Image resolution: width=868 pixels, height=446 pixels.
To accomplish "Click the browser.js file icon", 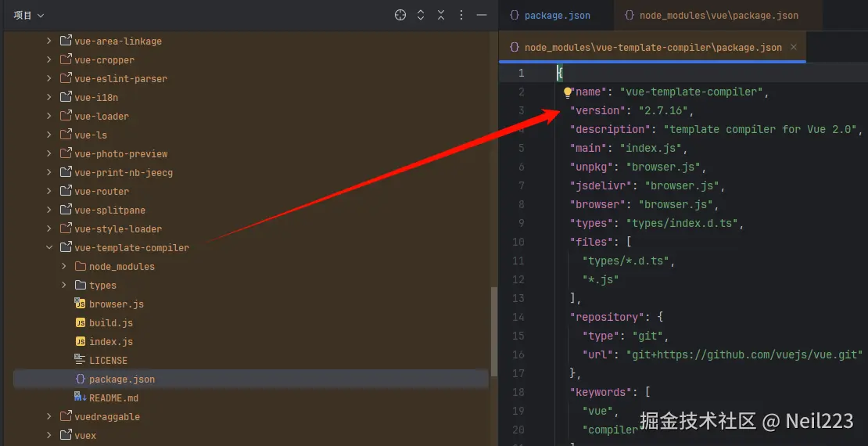I will point(81,304).
